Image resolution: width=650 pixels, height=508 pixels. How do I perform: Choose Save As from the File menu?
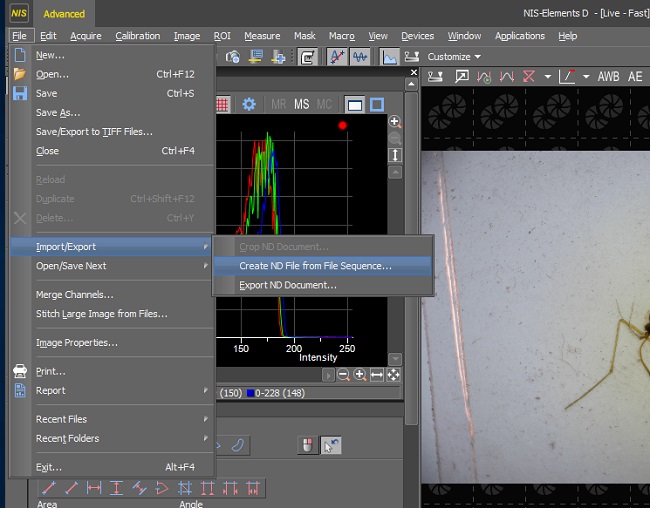coord(58,113)
